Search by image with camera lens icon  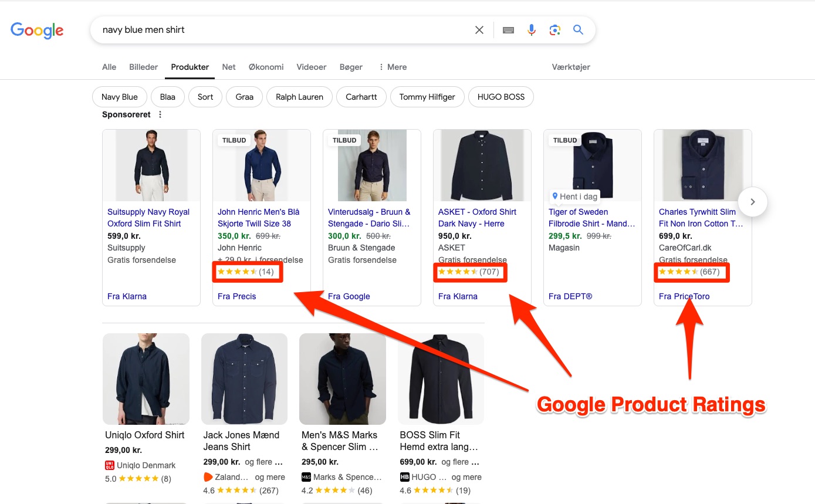tap(555, 30)
